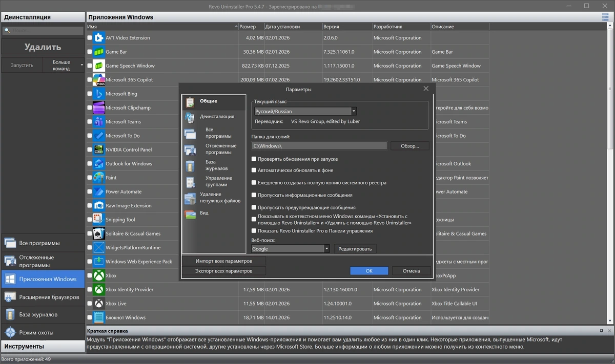The image size is (615, 364).
Task: Sort by the Дата установки column header
Action: click(293, 27)
